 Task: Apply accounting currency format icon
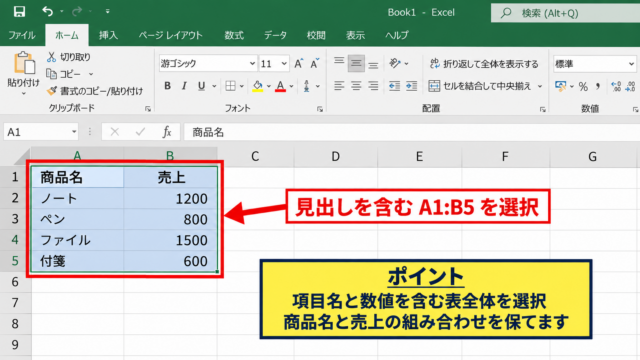(x=560, y=86)
